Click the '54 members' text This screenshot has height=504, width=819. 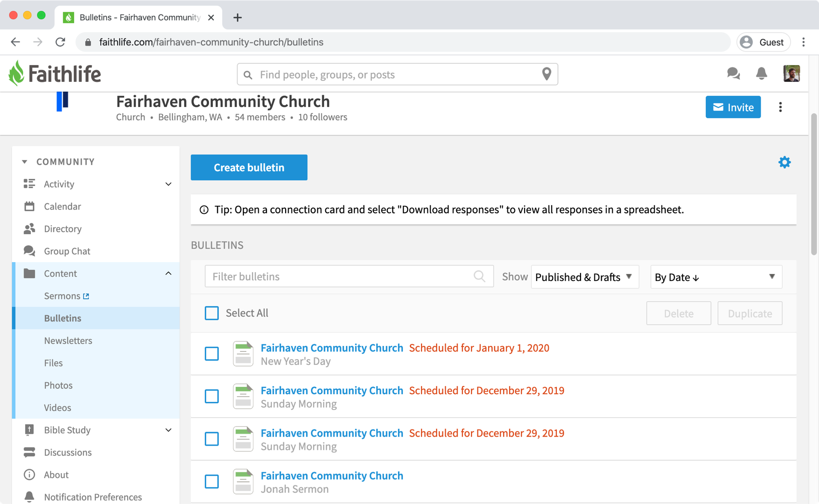coord(260,117)
